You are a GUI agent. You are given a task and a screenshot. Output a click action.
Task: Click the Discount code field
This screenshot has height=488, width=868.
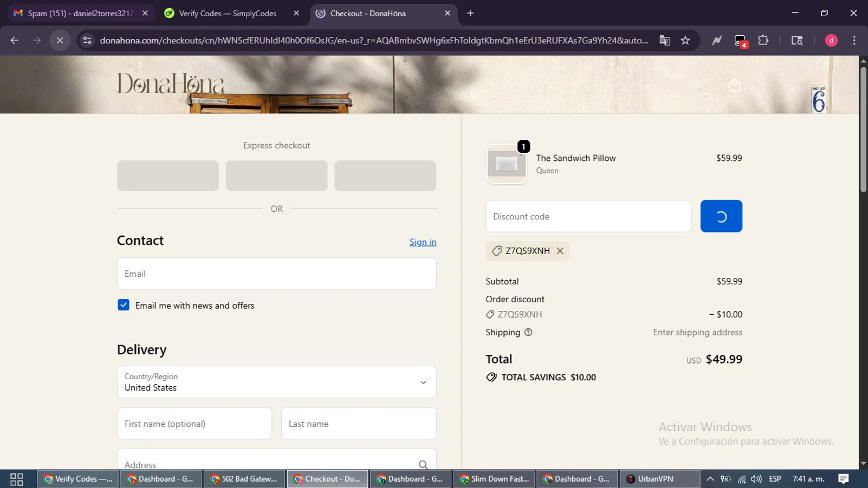point(589,217)
